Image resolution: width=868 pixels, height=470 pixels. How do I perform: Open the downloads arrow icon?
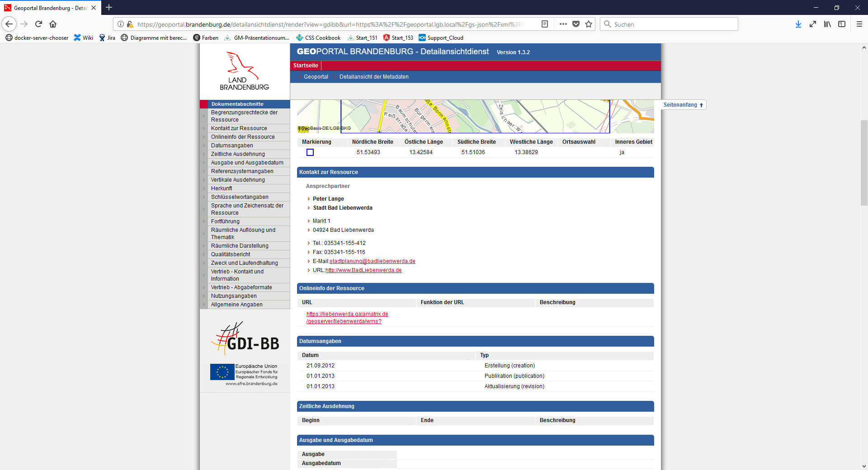pos(798,24)
